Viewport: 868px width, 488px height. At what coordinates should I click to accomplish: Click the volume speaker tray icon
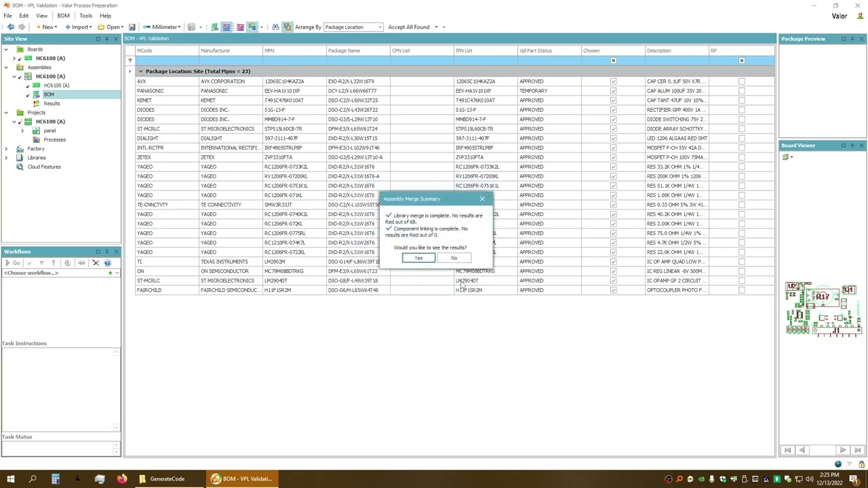810,479
